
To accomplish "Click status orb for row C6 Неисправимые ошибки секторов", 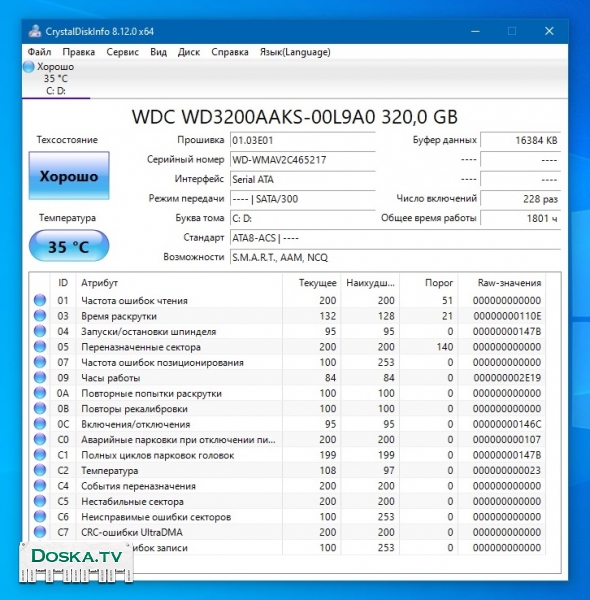I will (x=40, y=517).
